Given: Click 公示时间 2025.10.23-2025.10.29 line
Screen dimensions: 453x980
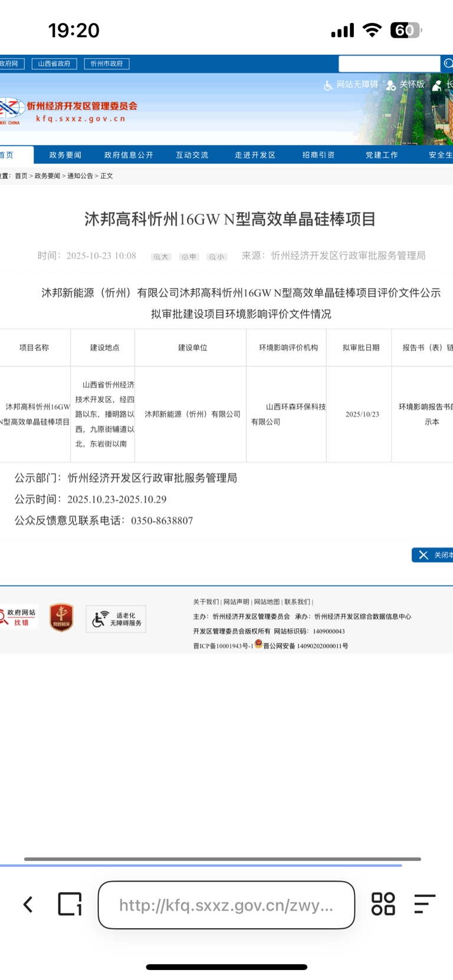Looking at the screenshot, I should coord(91,499).
